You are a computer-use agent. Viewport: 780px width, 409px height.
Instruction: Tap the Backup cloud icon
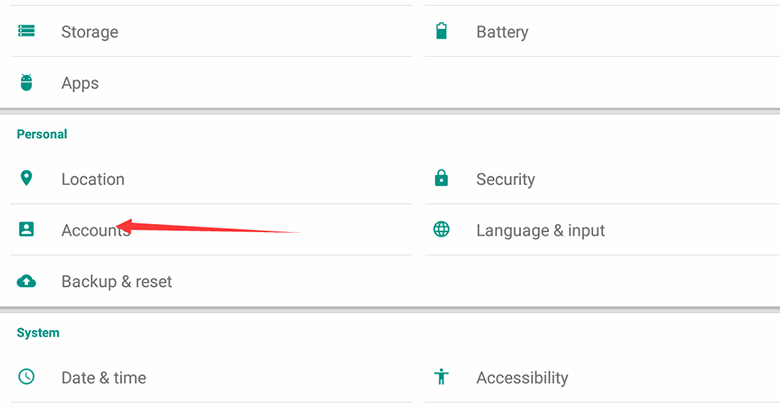point(27,281)
